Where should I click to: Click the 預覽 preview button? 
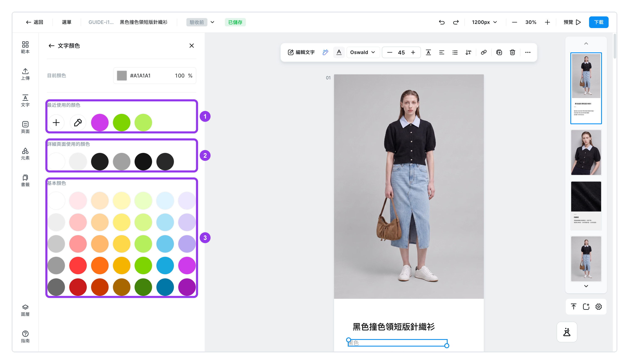(x=572, y=22)
